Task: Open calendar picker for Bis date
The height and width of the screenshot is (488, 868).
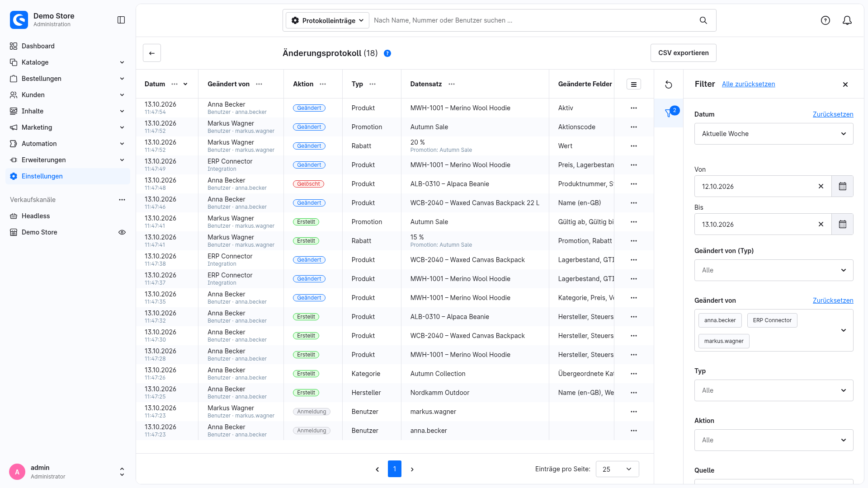Action: (843, 224)
